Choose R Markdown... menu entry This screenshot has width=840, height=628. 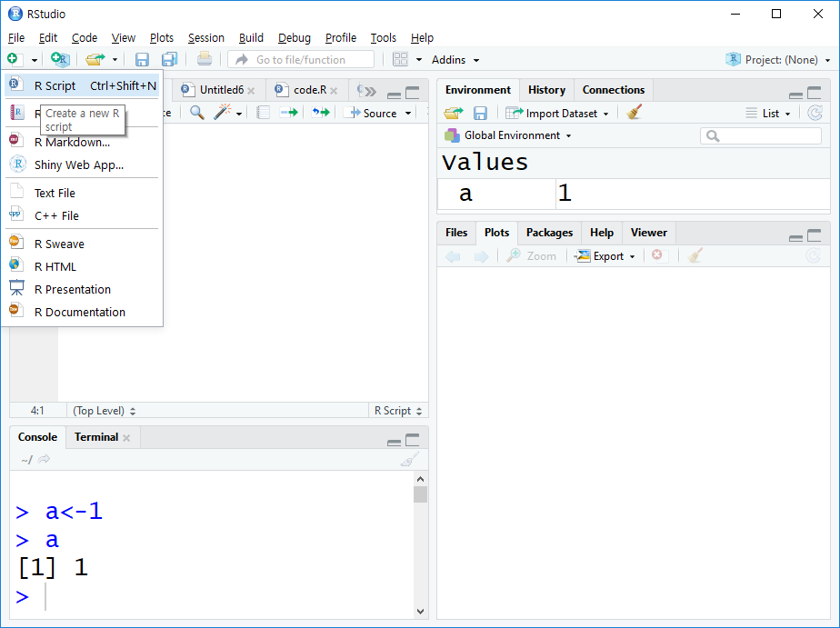82,142
